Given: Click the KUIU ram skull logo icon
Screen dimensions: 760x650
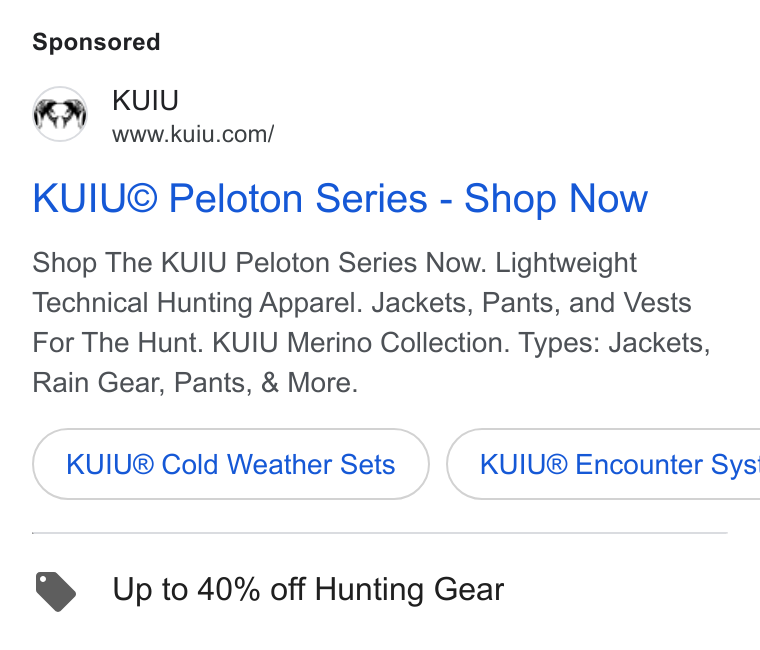Looking at the screenshot, I should click(x=60, y=114).
